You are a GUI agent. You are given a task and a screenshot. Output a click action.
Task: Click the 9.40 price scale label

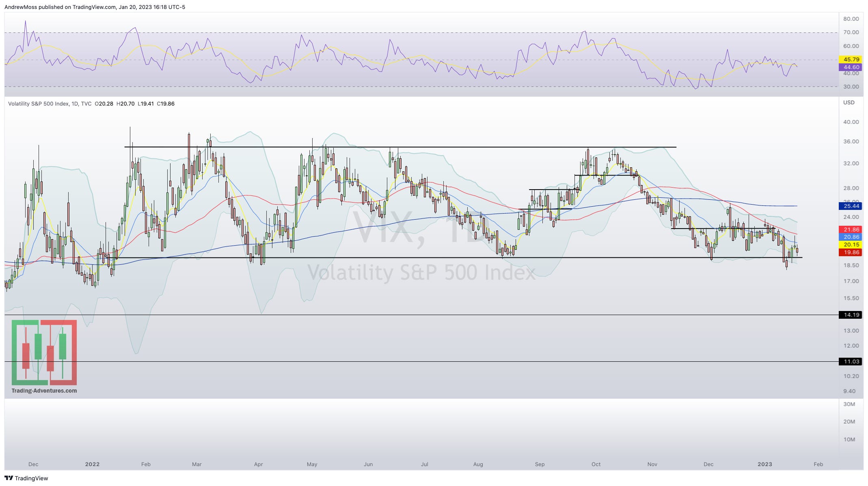[849, 391]
